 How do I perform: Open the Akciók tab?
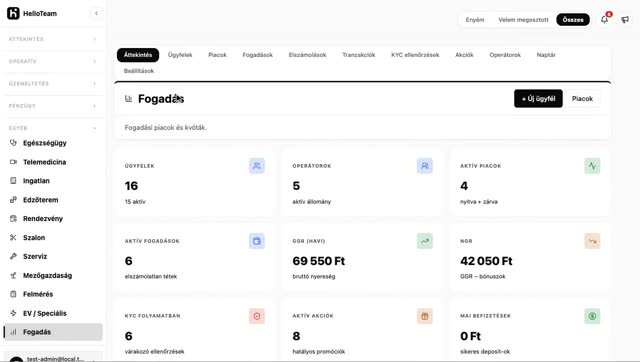[464, 55]
